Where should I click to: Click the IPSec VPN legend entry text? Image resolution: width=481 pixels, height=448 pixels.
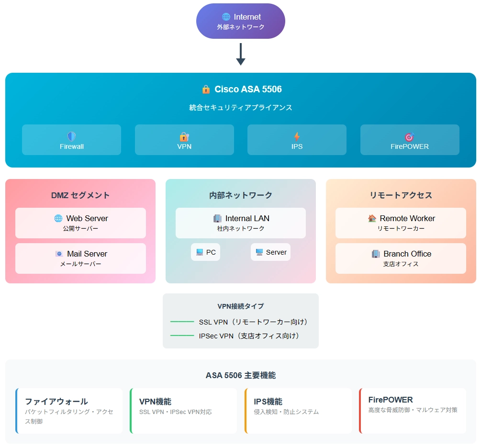click(x=249, y=336)
